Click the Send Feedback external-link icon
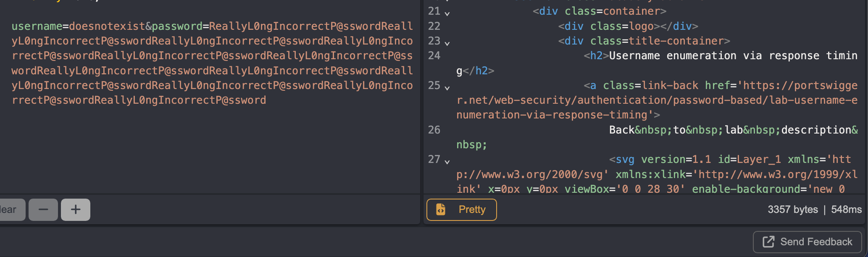The width and height of the screenshot is (868, 257). (768, 242)
